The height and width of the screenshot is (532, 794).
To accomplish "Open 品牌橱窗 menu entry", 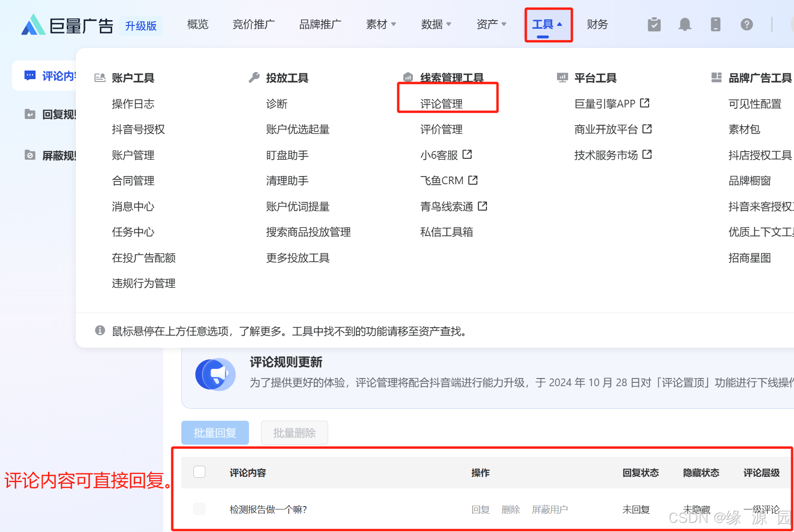I will [x=749, y=181].
